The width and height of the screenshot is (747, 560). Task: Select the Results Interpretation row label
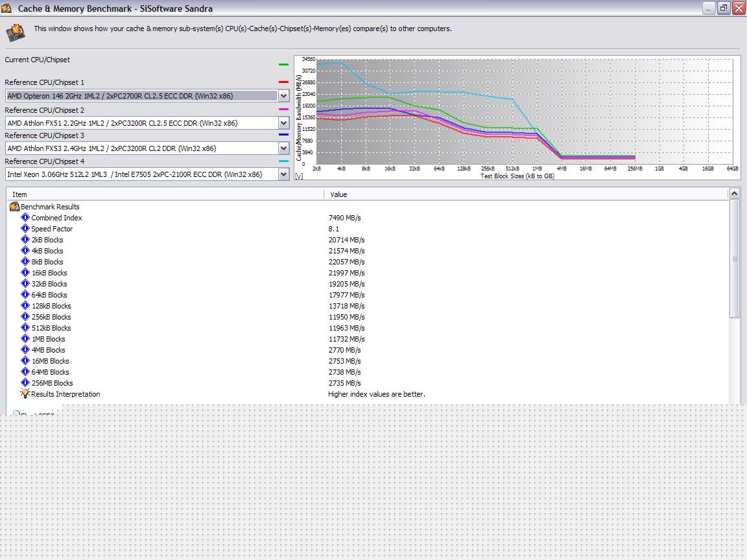tap(65, 394)
